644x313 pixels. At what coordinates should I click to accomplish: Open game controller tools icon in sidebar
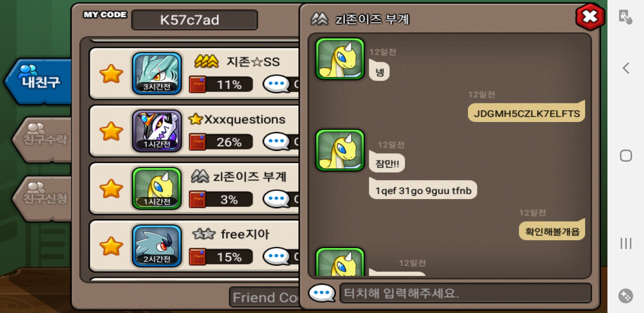(x=626, y=296)
